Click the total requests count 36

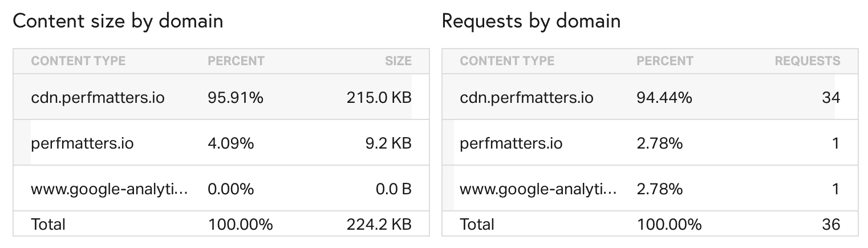click(831, 224)
